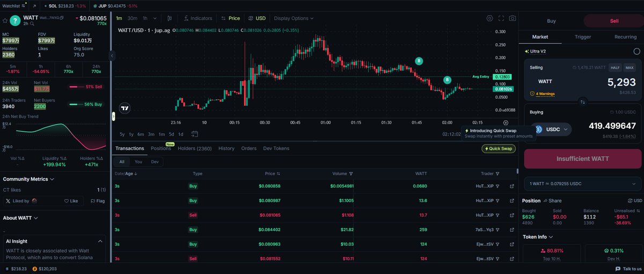Switch to the Trigger order tab
This screenshot has height=274, width=644.
pyautogui.click(x=582, y=37)
